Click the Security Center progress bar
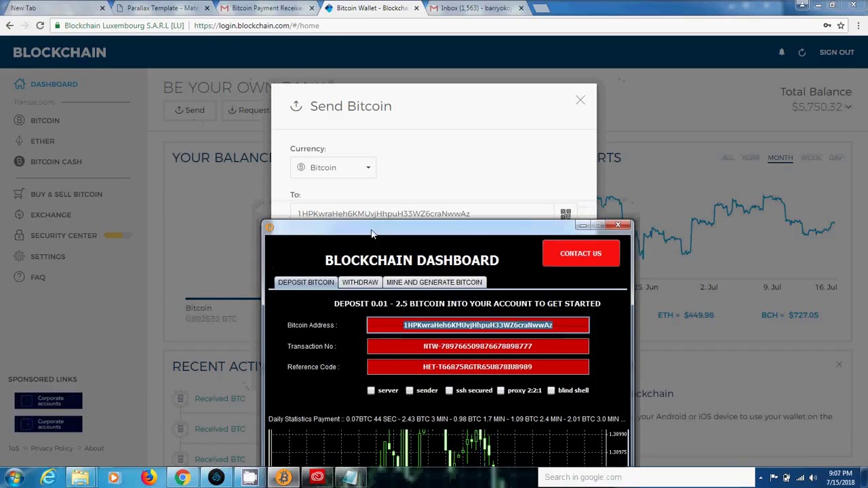Image resolution: width=868 pixels, height=488 pixels. pyautogui.click(x=116, y=235)
